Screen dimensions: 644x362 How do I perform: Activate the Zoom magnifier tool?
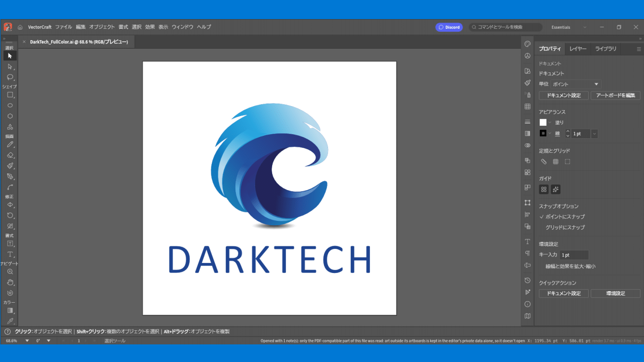10,271
